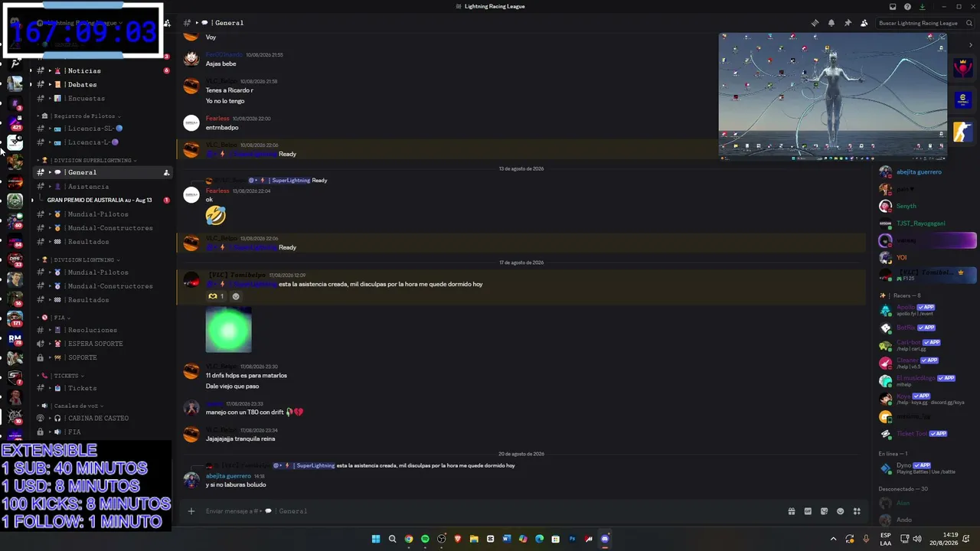Open the sticker picker
Screen dimensions: 980x551
pos(825,511)
